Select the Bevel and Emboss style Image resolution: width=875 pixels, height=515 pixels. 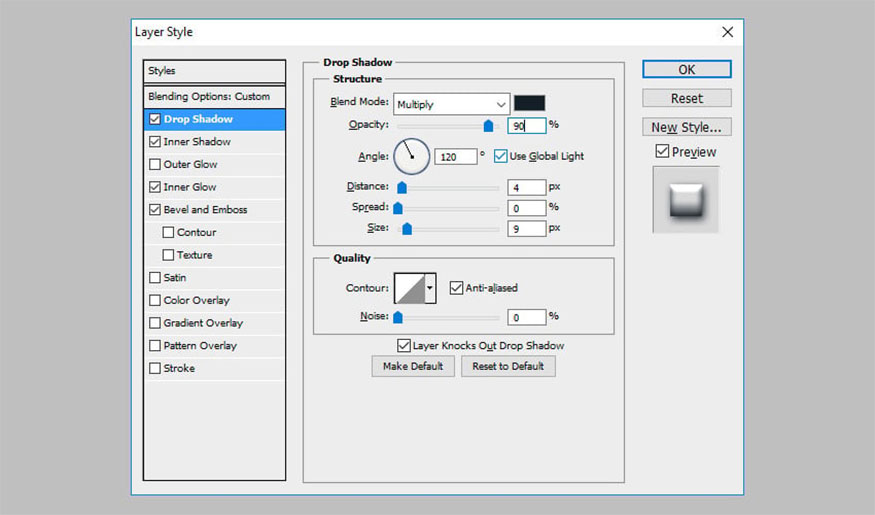[x=205, y=210]
